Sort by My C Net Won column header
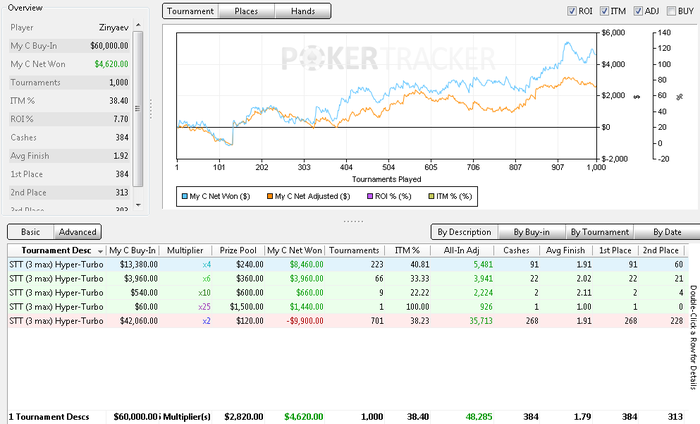The image size is (700, 424). coord(295,250)
